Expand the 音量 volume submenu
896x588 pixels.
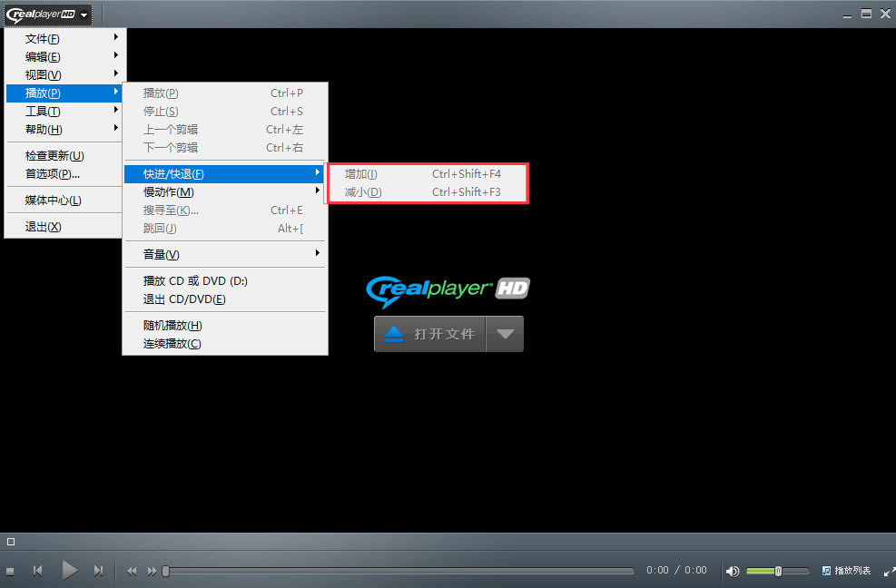pos(169,254)
